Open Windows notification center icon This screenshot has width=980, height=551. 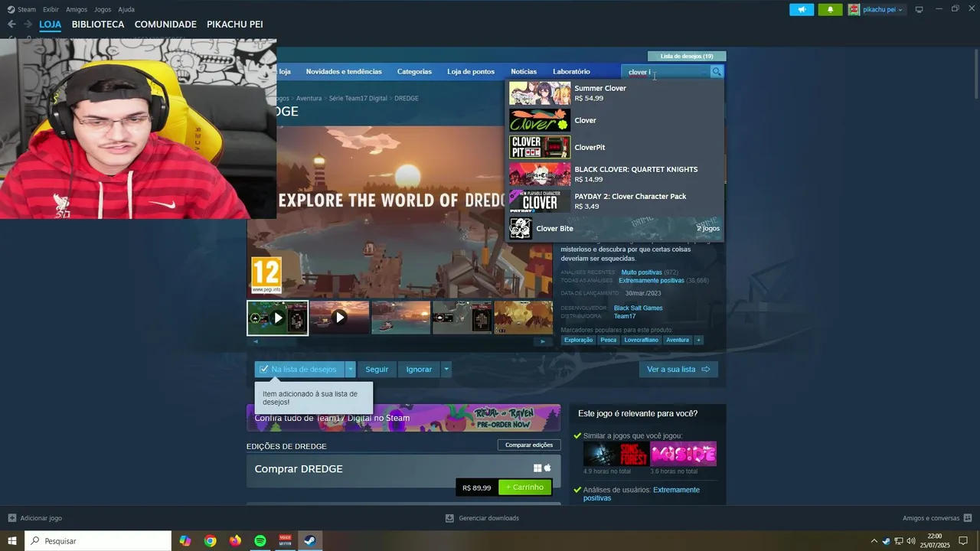tap(963, 541)
